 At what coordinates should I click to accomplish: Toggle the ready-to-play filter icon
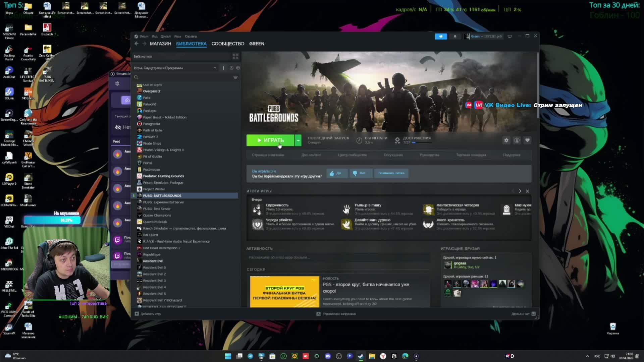238,68
